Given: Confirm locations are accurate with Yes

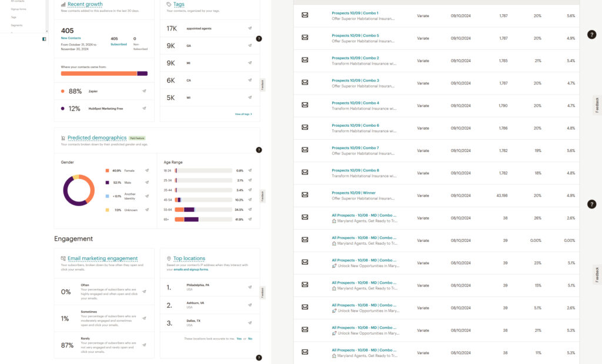Looking at the screenshot, I should tap(239, 339).
